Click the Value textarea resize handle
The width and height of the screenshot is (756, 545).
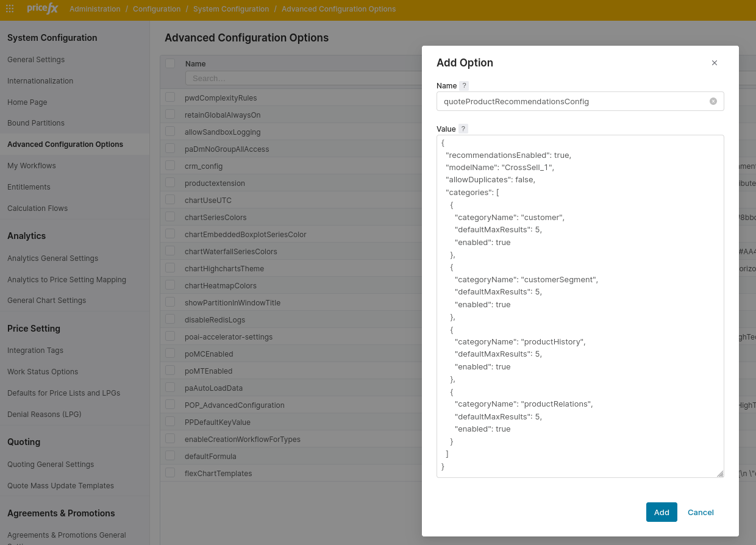click(720, 474)
